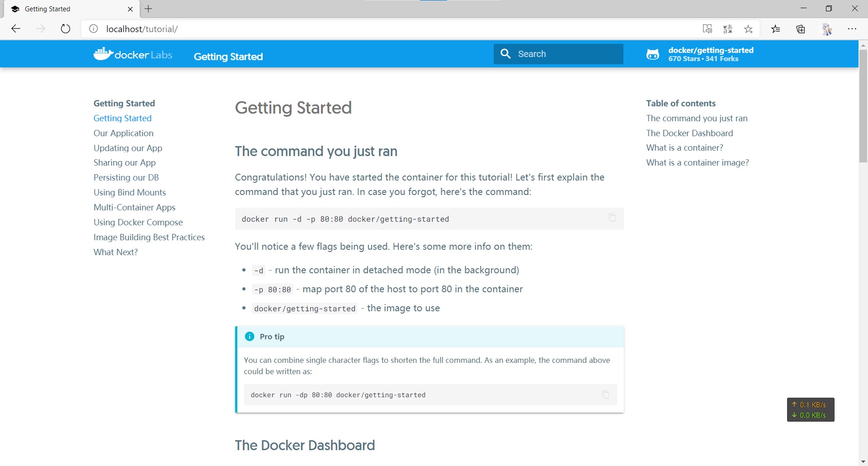868x466 pixels.
Task: Open Multi-Container Apps page
Action: (x=135, y=207)
